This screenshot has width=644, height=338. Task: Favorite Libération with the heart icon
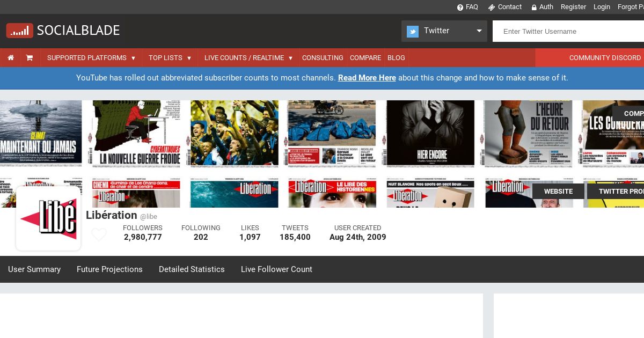tap(99, 235)
